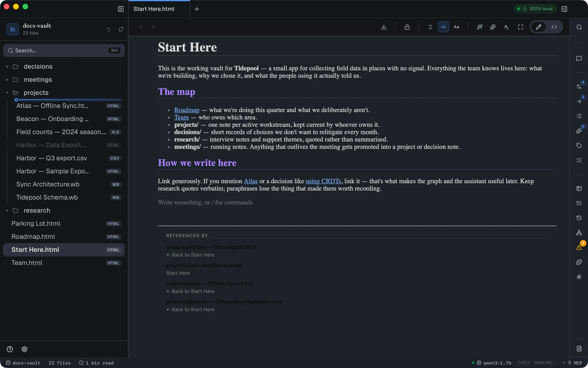Collapse the projects folder
Image resolution: width=588 pixels, height=368 pixels.
coord(64,93)
